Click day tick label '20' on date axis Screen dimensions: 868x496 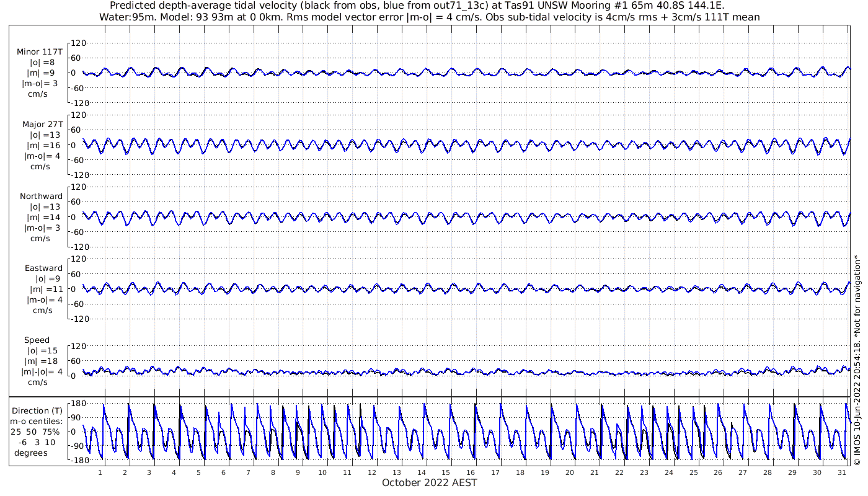tap(570, 472)
